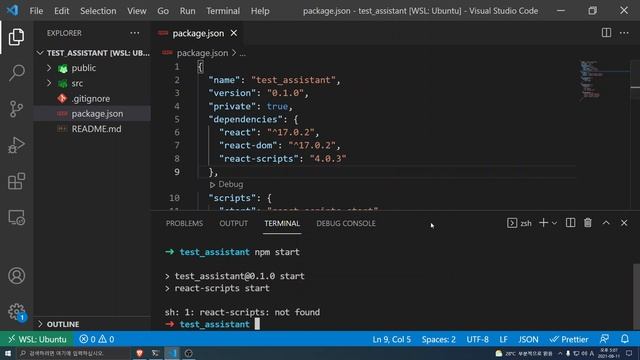Switch to the OUTPUT panel tab
The width and height of the screenshot is (640, 360).
click(233, 223)
